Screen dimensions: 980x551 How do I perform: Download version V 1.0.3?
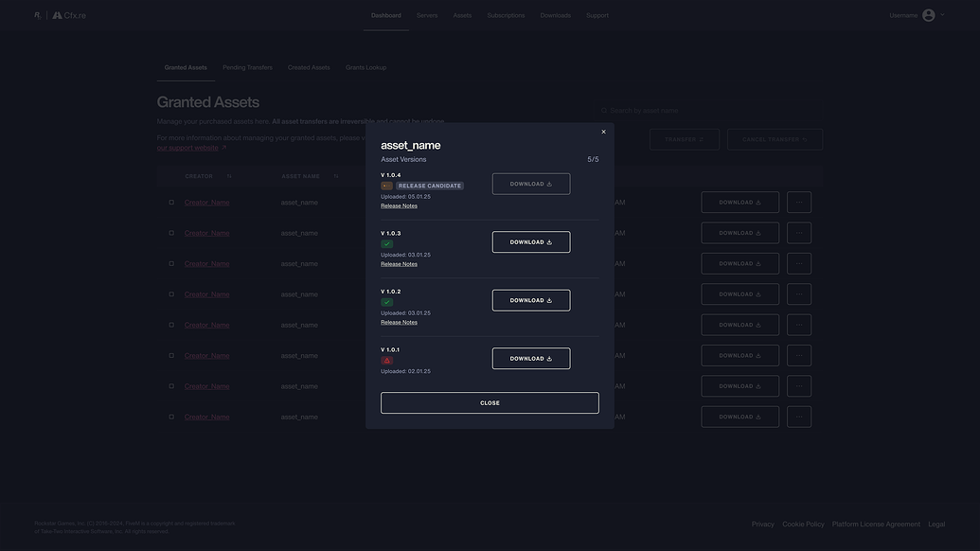pos(530,241)
